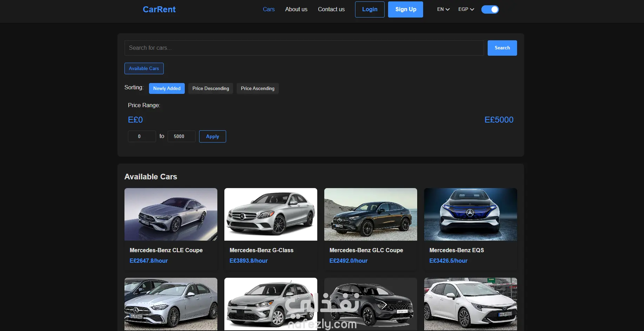644x331 pixels.
Task: Open the EN language dropdown
Action: coord(443,9)
